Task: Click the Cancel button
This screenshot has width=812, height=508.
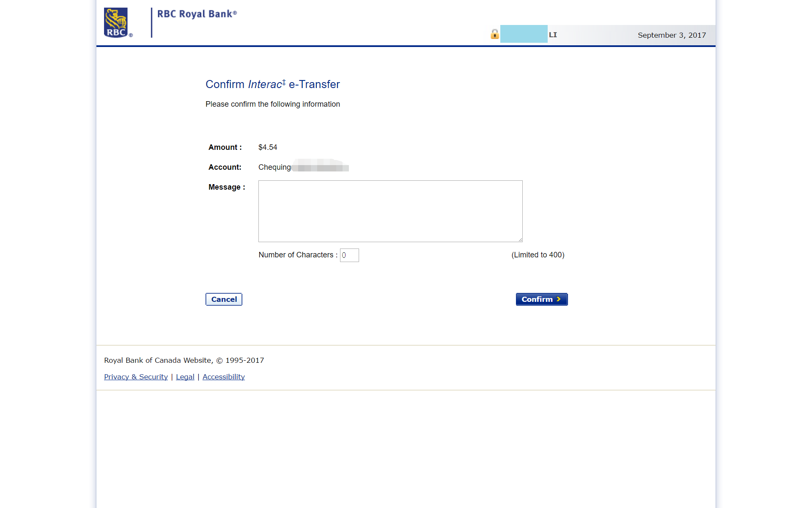Action: pyautogui.click(x=224, y=299)
